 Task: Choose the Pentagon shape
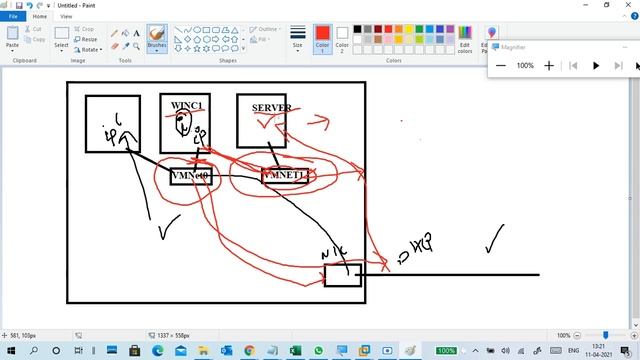[x=197, y=40]
